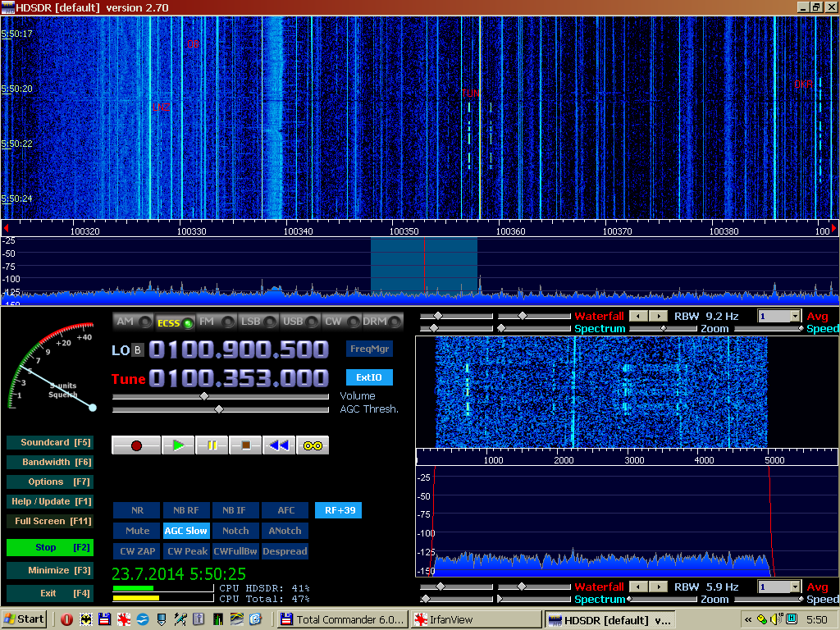Click the brown square stop playback button
840x630 pixels.
(x=246, y=445)
